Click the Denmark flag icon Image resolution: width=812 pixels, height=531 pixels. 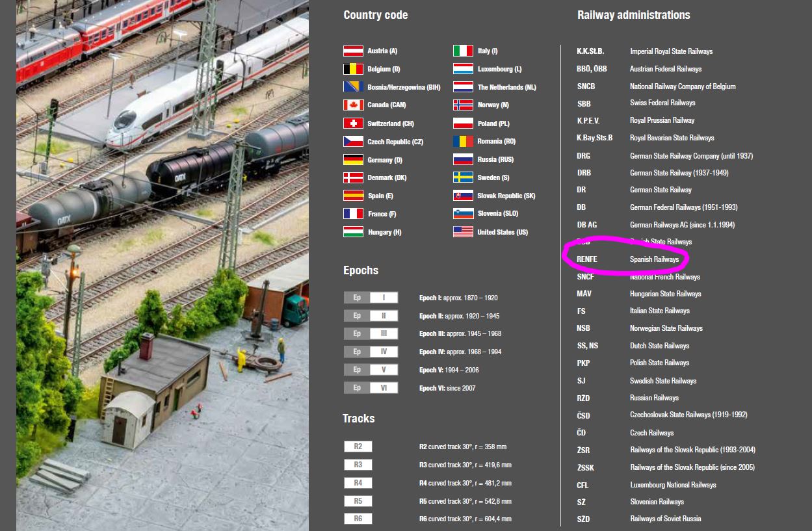pos(353,177)
